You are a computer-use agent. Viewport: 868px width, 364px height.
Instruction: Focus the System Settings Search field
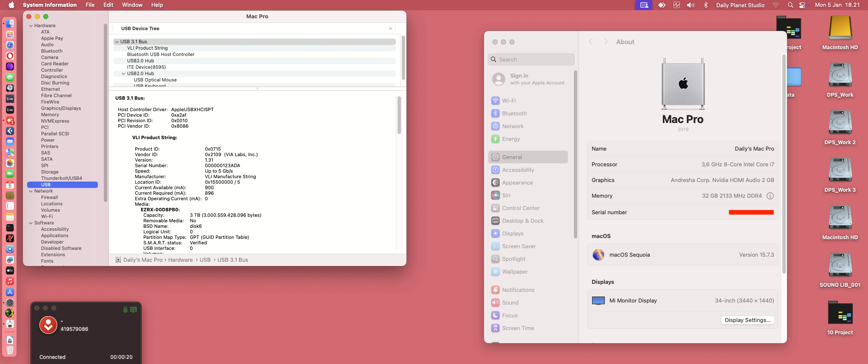tap(531, 59)
